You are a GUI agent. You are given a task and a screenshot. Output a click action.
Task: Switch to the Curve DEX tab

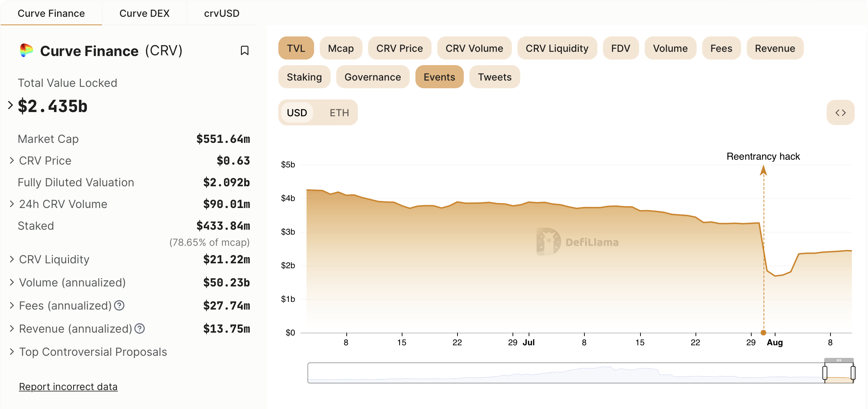click(x=144, y=13)
